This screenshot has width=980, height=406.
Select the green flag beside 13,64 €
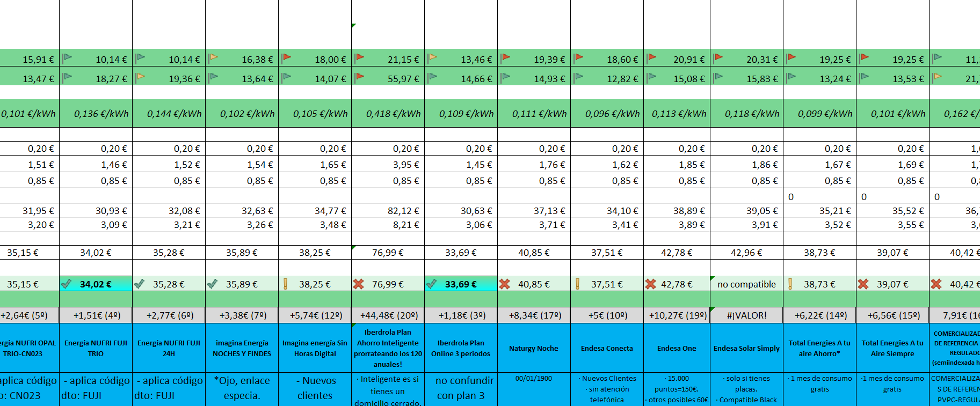point(214,77)
